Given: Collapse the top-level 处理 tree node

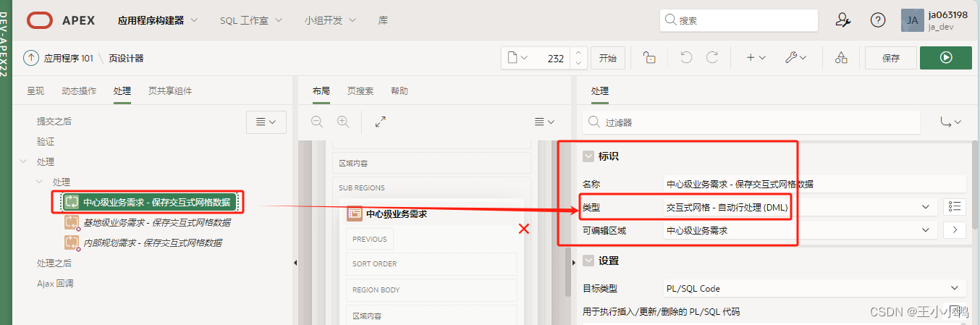Looking at the screenshot, I should point(24,161).
